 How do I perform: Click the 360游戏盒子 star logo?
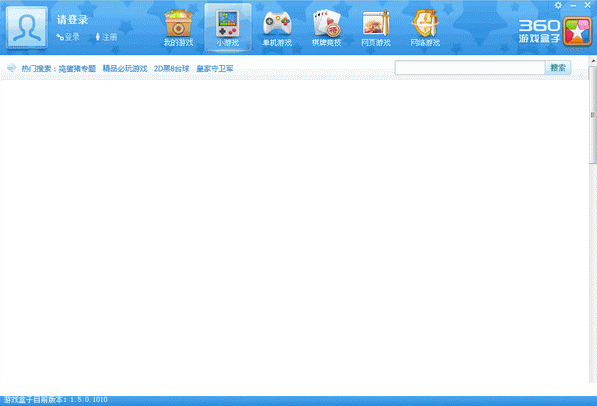[577, 32]
